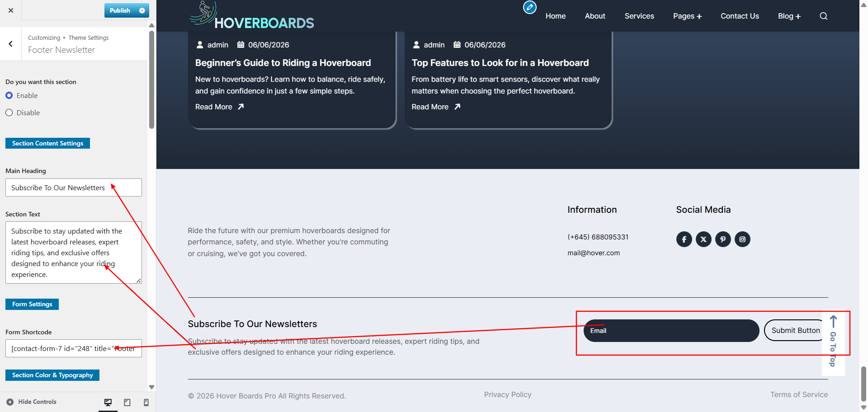The height and width of the screenshot is (412, 868).
Task: Click the mail@hover.com email link
Action: point(594,253)
